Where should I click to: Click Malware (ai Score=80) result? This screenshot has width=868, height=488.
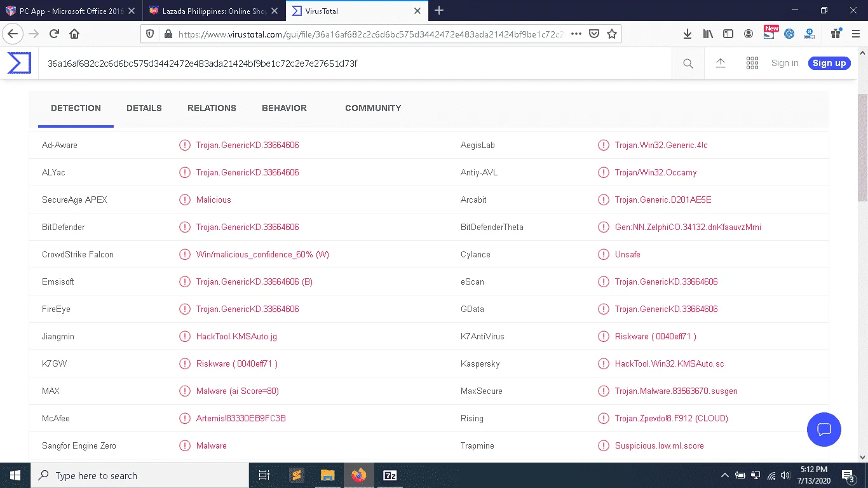(x=237, y=391)
